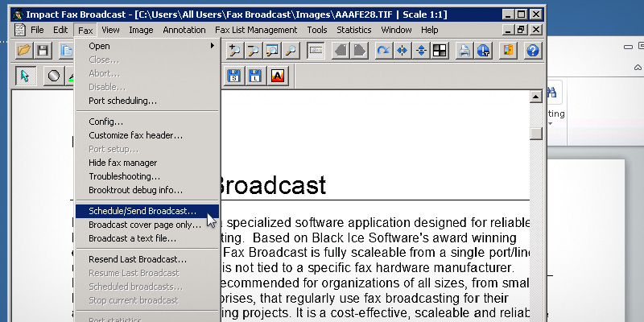Flip image vertically using toolbar icon
This screenshot has width=644, height=322.
(420, 51)
